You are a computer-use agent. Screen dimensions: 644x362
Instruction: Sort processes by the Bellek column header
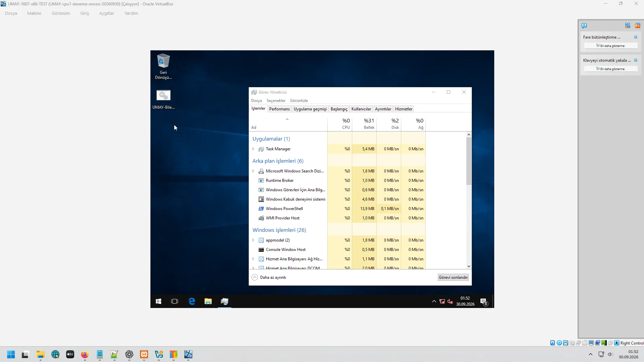[364, 123]
